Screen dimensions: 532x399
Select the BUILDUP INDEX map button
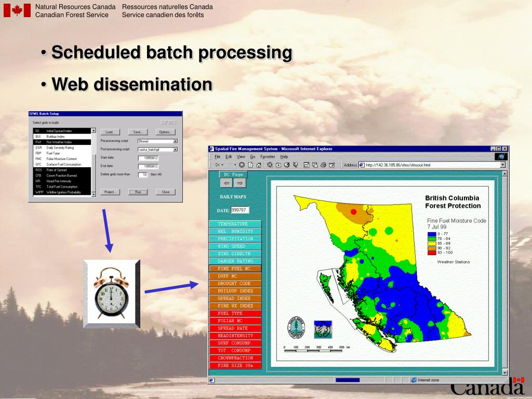(x=235, y=291)
